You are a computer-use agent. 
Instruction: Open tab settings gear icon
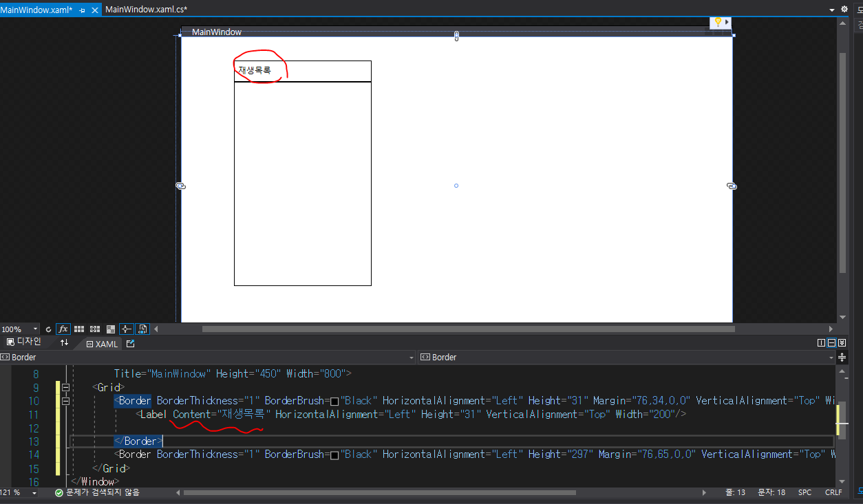844,9
